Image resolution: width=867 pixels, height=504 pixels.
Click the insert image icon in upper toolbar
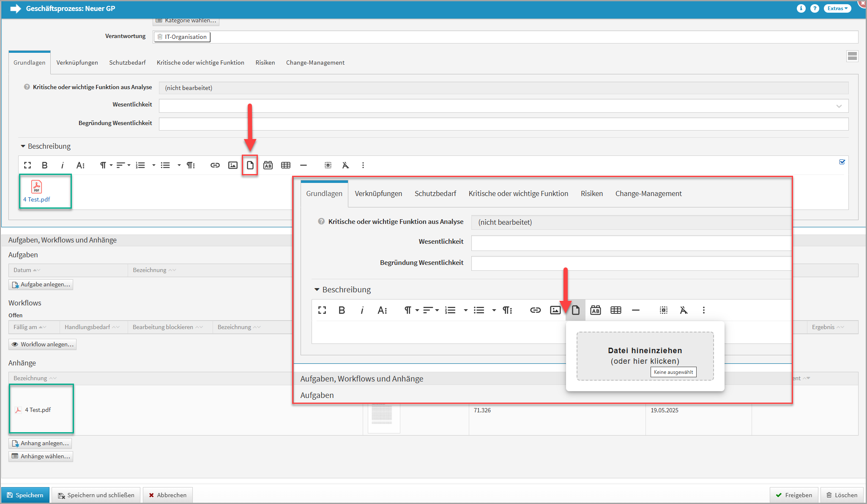tap(232, 165)
